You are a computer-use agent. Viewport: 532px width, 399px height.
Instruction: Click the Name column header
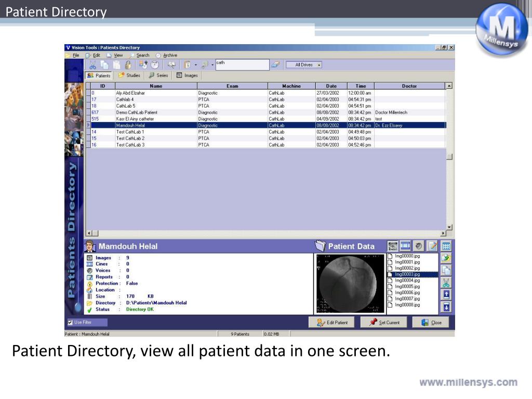(156, 86)
